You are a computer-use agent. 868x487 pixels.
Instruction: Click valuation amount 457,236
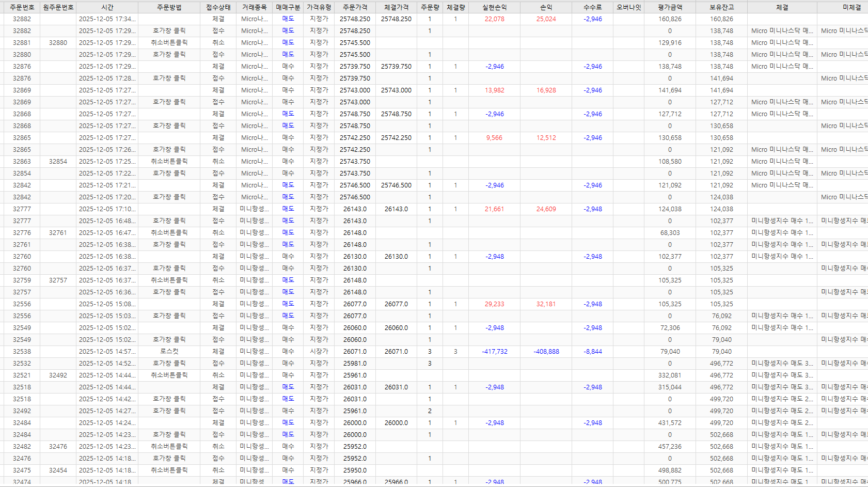click(x=670, y=447)
